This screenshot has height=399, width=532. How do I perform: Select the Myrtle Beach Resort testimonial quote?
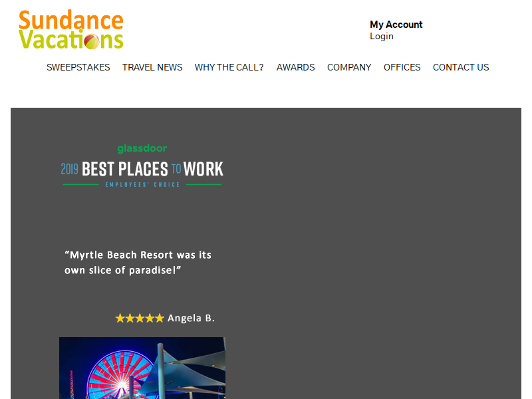[138, 262]
